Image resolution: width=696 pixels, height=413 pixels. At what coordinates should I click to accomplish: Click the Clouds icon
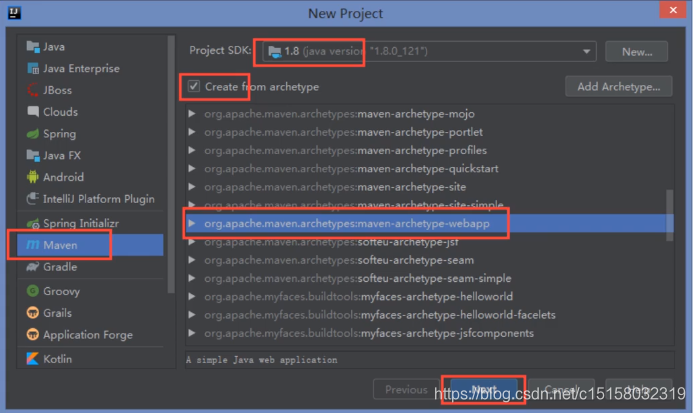point(33,111)
